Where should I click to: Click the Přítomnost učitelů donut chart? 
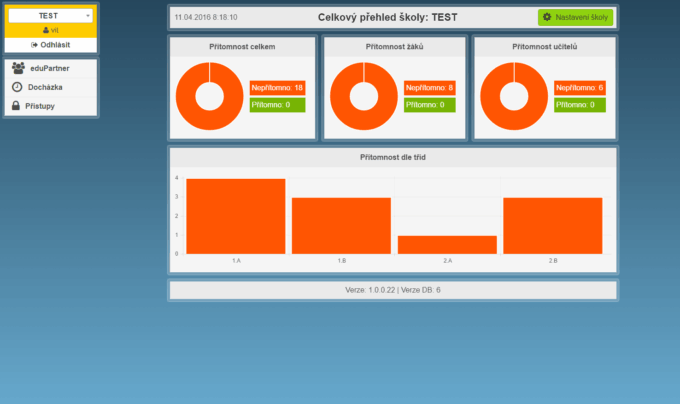[514, 96]
